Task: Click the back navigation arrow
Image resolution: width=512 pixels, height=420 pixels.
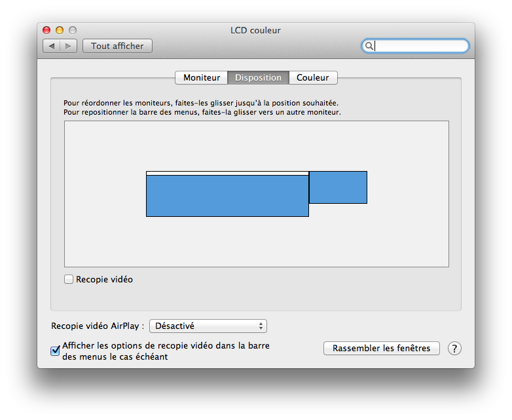Action: [52, 46]
